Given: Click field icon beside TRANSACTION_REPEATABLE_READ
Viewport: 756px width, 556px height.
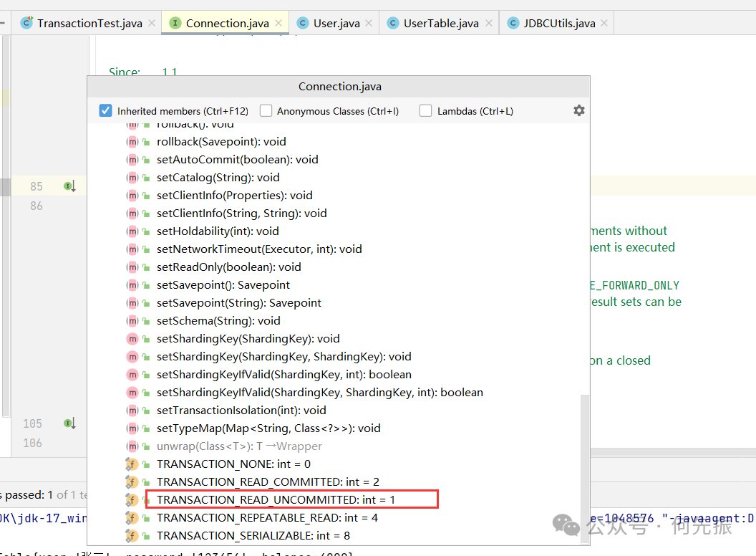Looking at the screenshot, I should point(132,517).
